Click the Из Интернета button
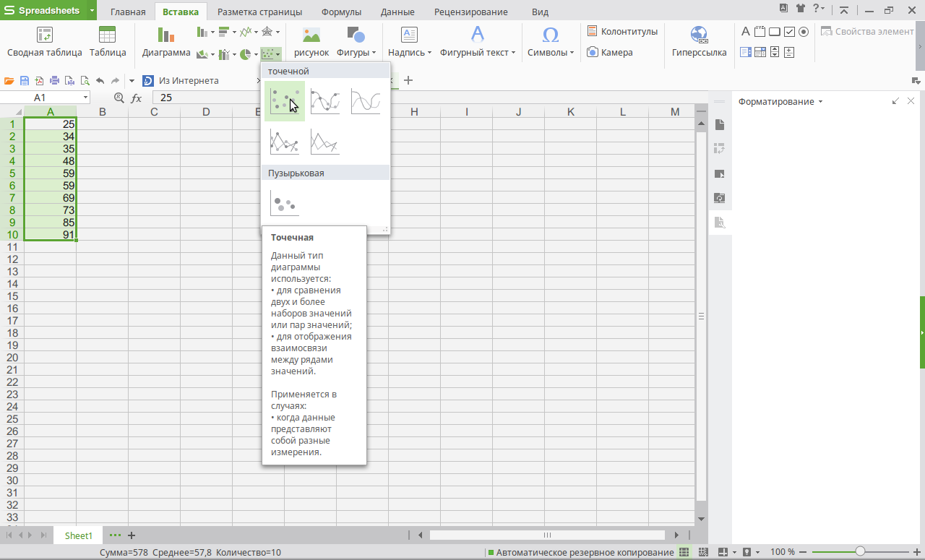 (181, 81)
